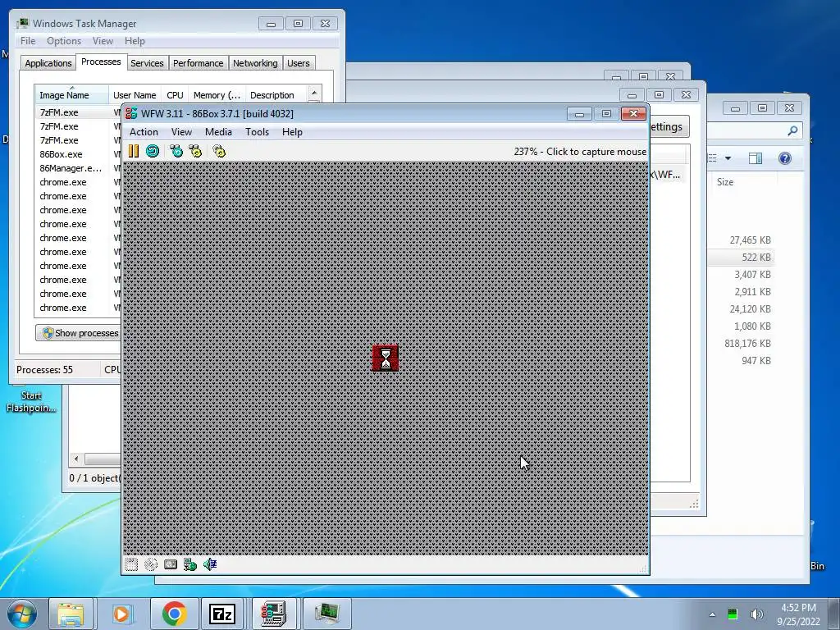Viewport: 840px width, 630px height.
Task: Sort processes by User Name column
Action: tap(135, 95)
